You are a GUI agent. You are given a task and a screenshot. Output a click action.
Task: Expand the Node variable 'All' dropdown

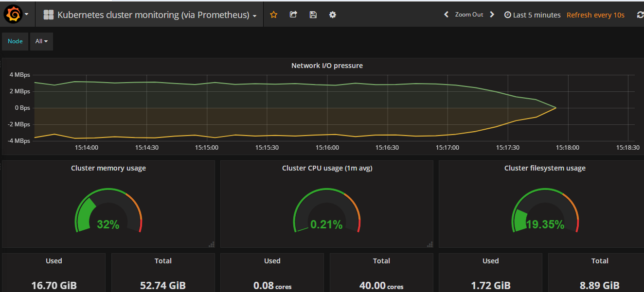pos(41,41)
